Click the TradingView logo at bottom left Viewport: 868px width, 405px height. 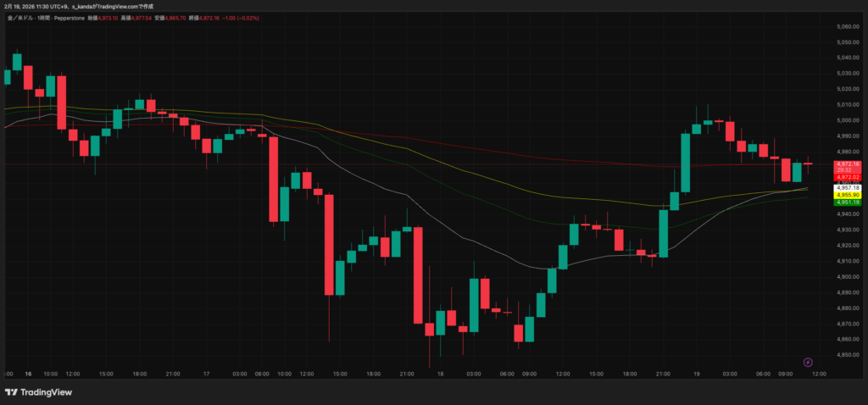click(38, 392)
